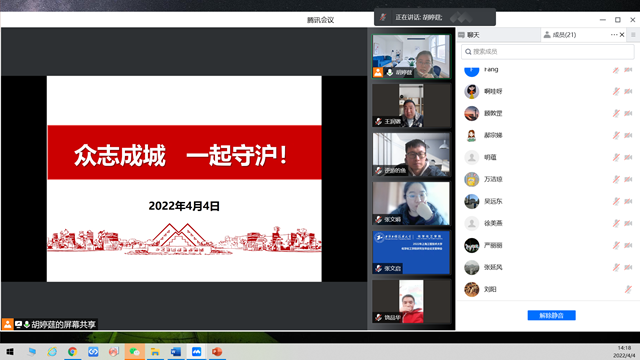Select the 张文启 blue slide thumbnail

click(411, 252)
